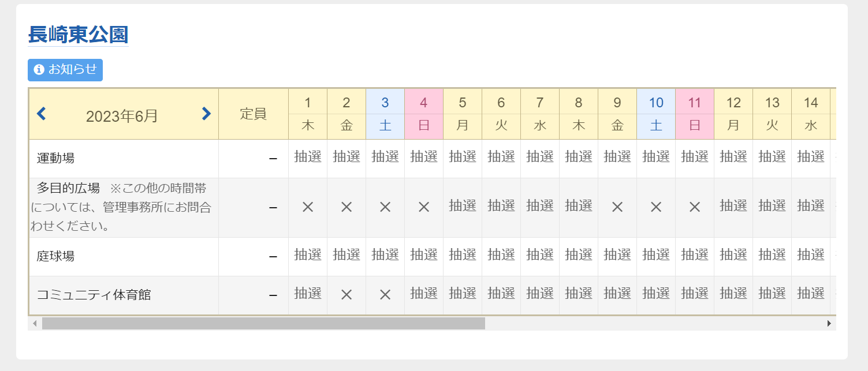Click the × for 多目的広場 on June 1
Viewport: 868px width, 371px height.
click(308, 207)
